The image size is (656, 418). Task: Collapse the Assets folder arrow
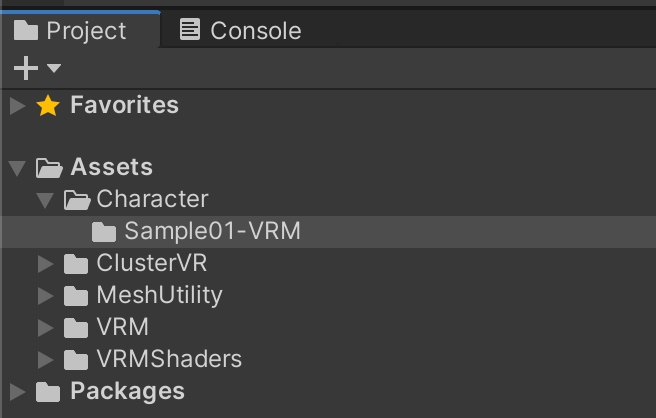18,168
